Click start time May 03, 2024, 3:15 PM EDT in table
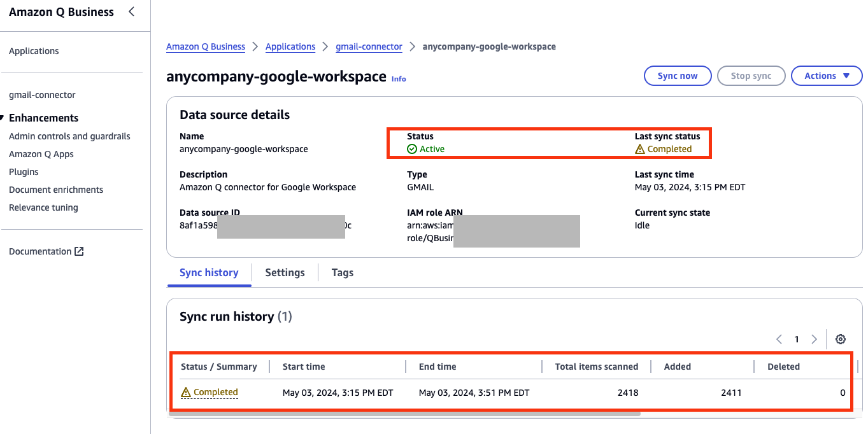This screenshot has height=434, width=868. point(338,393)
